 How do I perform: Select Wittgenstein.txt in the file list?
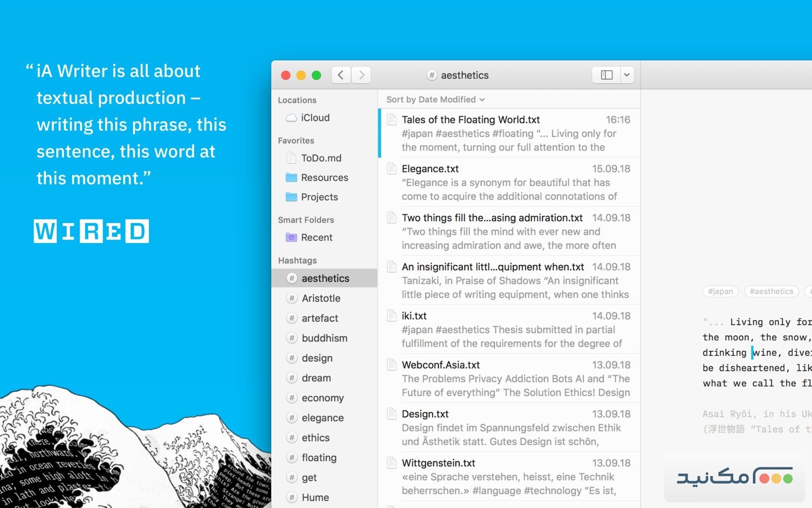click(x=438, y=463)
